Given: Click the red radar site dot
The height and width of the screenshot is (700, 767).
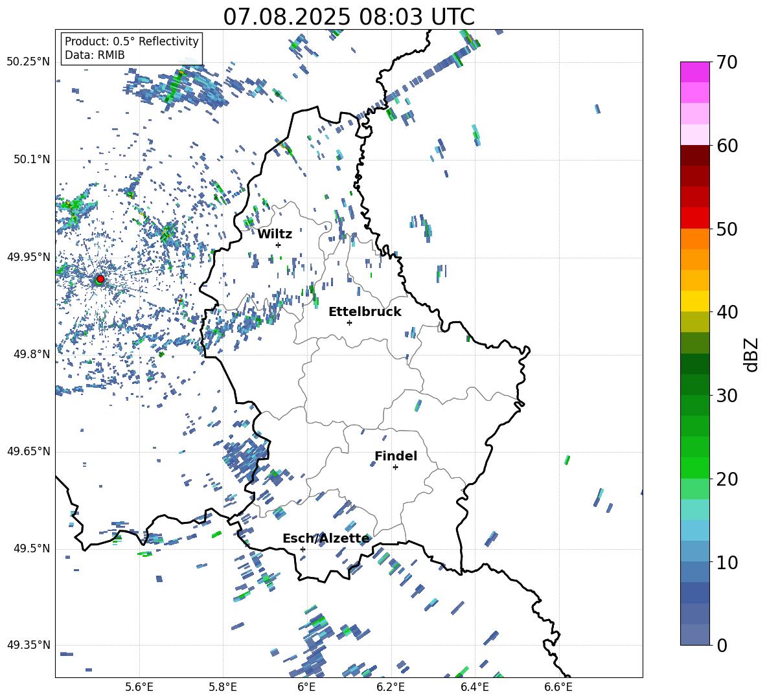Looking at the screenshot, I should click(x=100, y=278).
